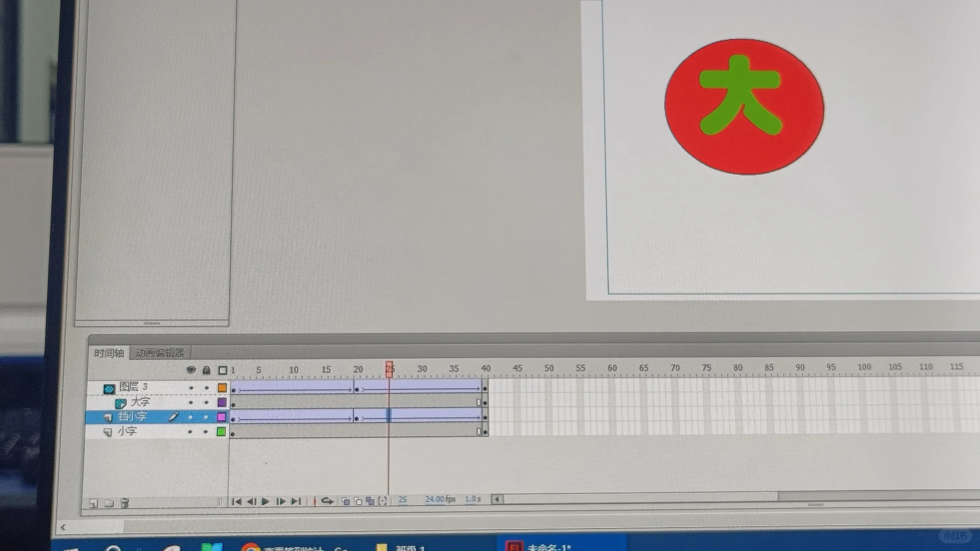This screenshot has height=551, width=980.
Task: Enable the Onion Skin icon
Action: [x=346, y=502]
